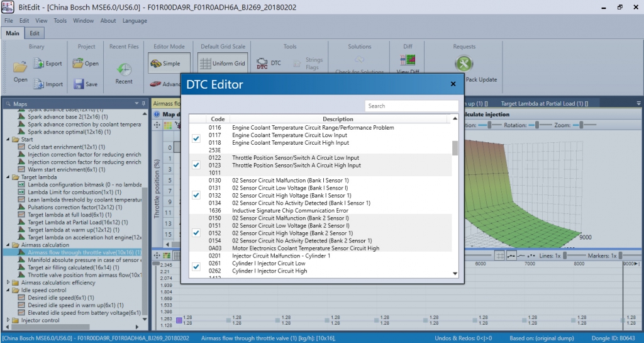Image resolution: width=644 pixels, height=343 pixels.
Task: Select Target lambda at full load(6x1) map
Action: (70, 215)
